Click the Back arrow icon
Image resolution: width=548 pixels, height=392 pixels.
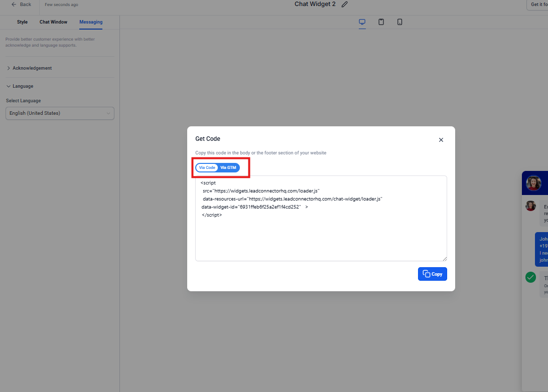14,5
